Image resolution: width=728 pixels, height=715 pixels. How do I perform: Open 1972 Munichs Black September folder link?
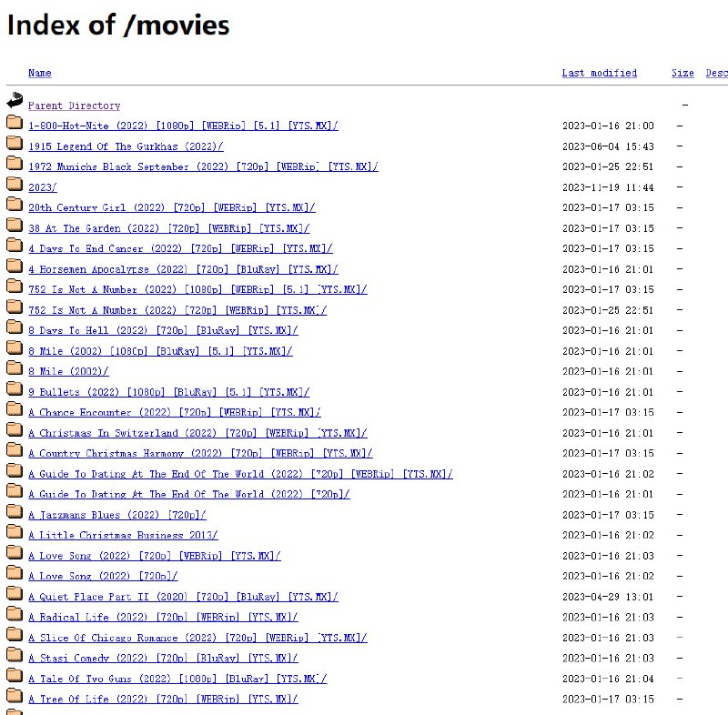coord(203,167)
